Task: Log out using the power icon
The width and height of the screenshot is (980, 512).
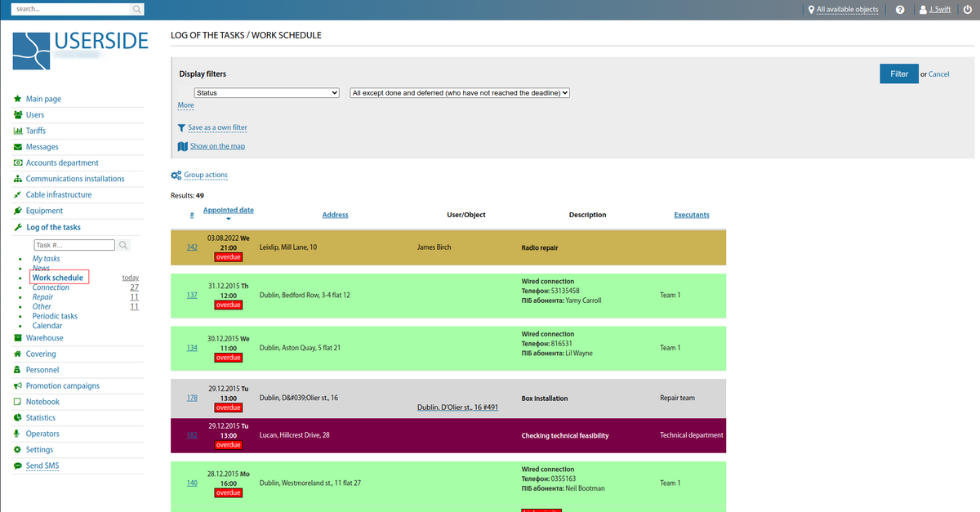Action: tap(968, 9)
